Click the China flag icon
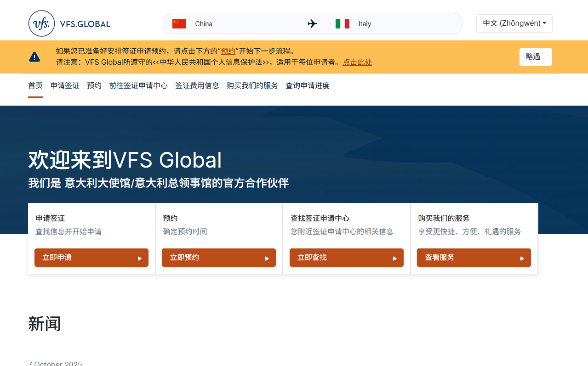Screen dimensions: 588x366 pos(179,24)
